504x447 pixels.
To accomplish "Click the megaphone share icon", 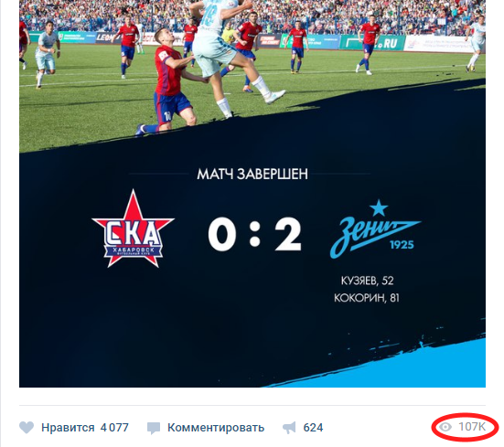I will (x=289, y=428).
